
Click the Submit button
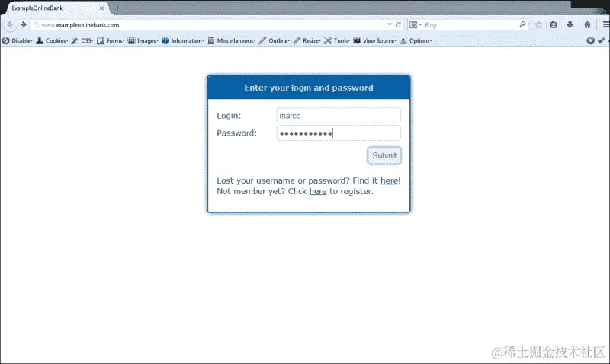(x=384, y=155)
